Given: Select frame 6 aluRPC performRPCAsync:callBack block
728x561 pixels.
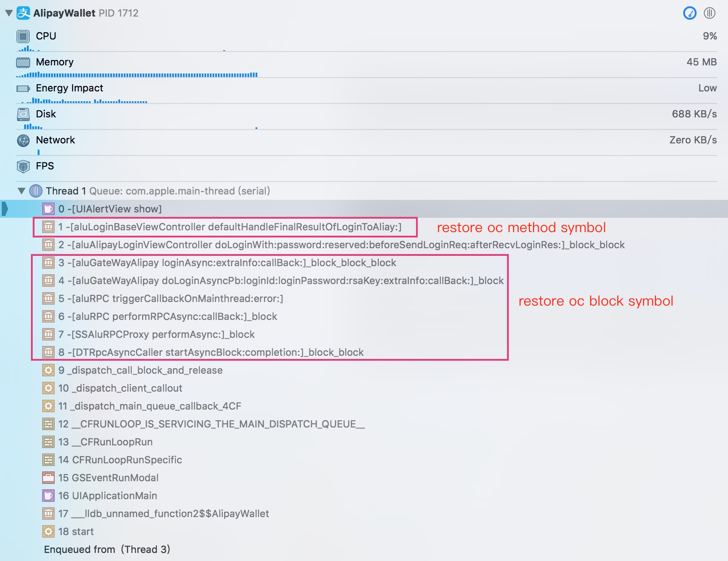Looking at the screenshot, I should (x=364, y=316).
